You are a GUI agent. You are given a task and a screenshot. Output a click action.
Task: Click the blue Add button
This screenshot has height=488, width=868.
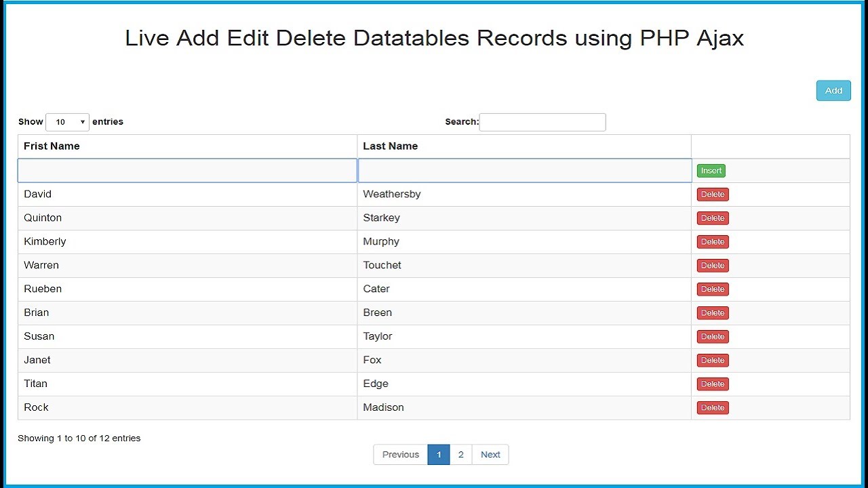click(833, 91)
